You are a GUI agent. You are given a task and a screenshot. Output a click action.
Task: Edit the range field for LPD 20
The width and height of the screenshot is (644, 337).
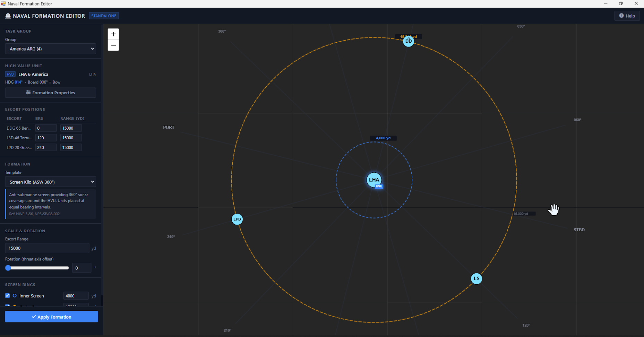(71, 148)
